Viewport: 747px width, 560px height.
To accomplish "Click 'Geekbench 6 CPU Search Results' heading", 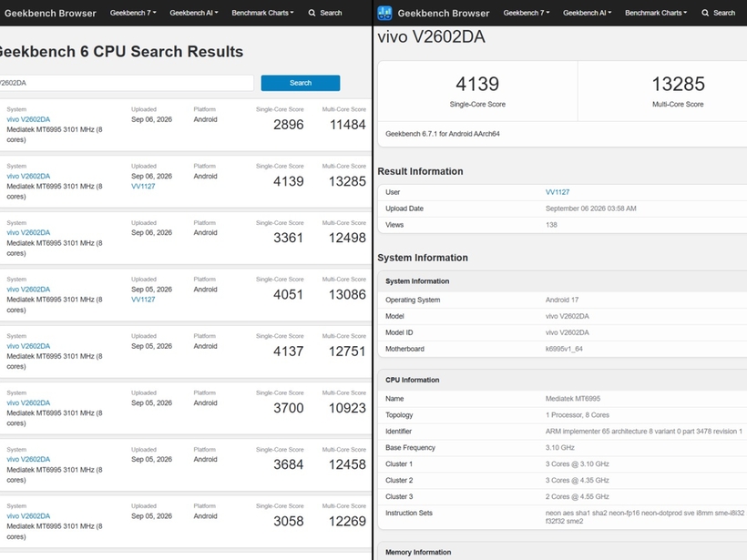I will (121, 51).
